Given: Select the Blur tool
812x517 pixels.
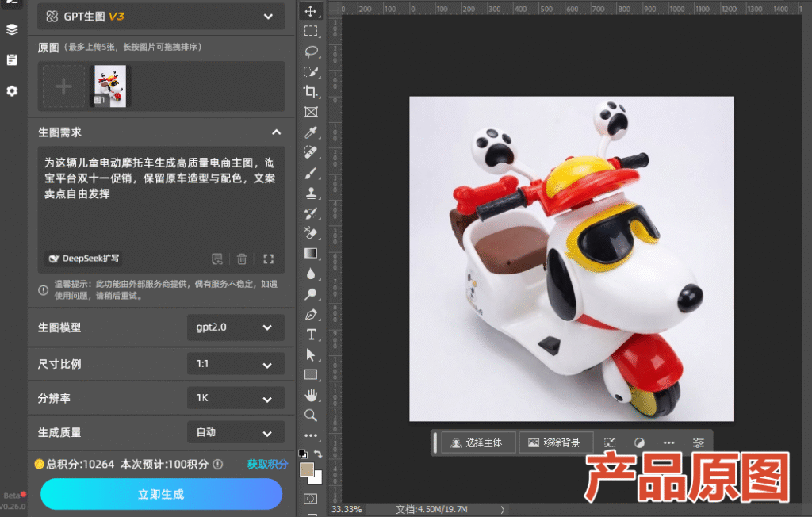Looking at the screenshot, I should point(311,274).
